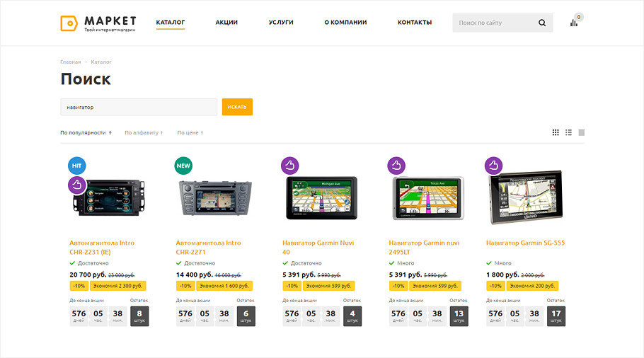
Task: Click the green NEW badge
Action: coord(183,166)
